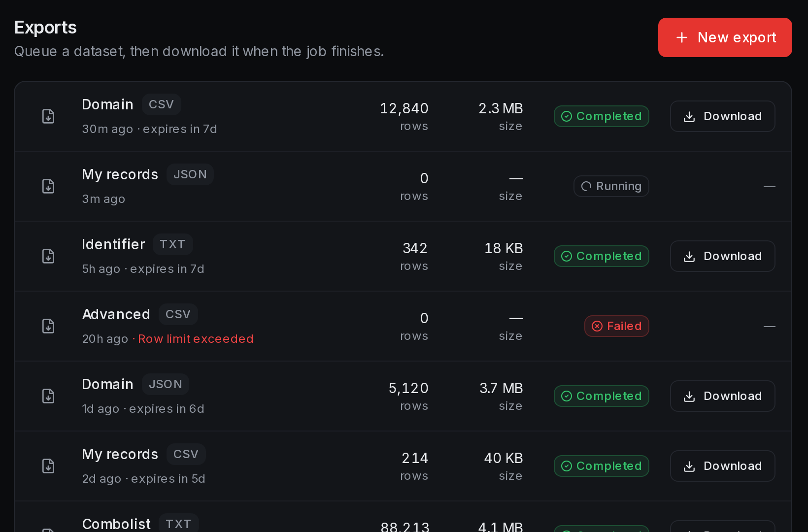
Task: Click file icon of Domain JSON row
Action: pyautogui.click(x=48, y=396)
